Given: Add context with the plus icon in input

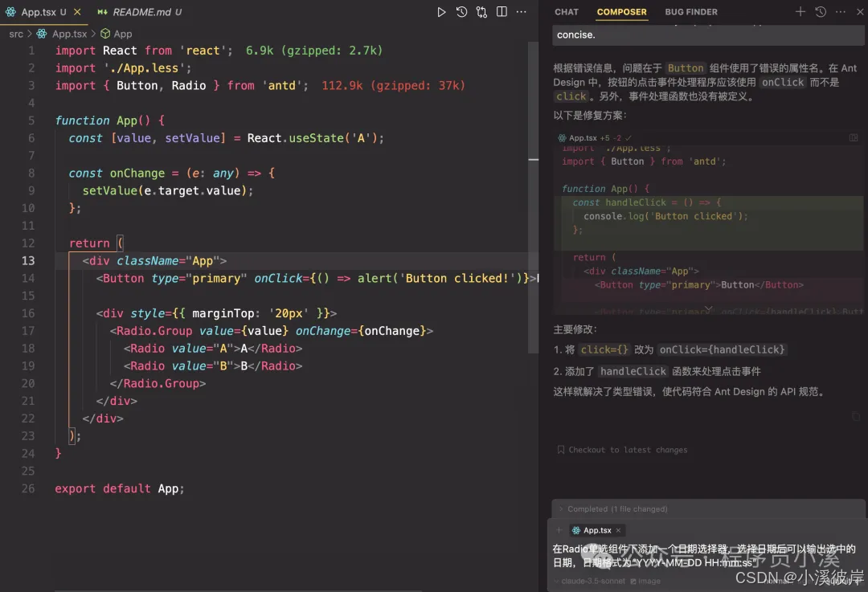Looking at the screenshot, I should (x=559, y=530).
